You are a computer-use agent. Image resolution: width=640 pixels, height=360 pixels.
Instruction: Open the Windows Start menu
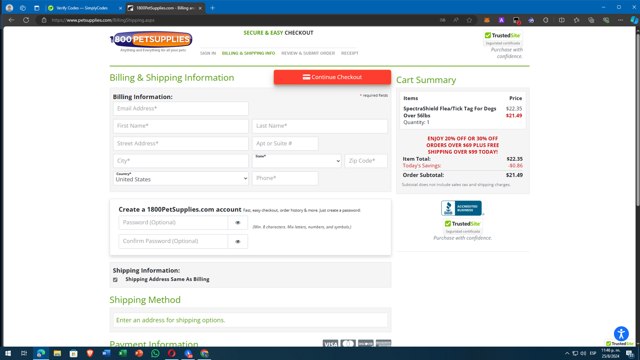[x=8, y=353]
